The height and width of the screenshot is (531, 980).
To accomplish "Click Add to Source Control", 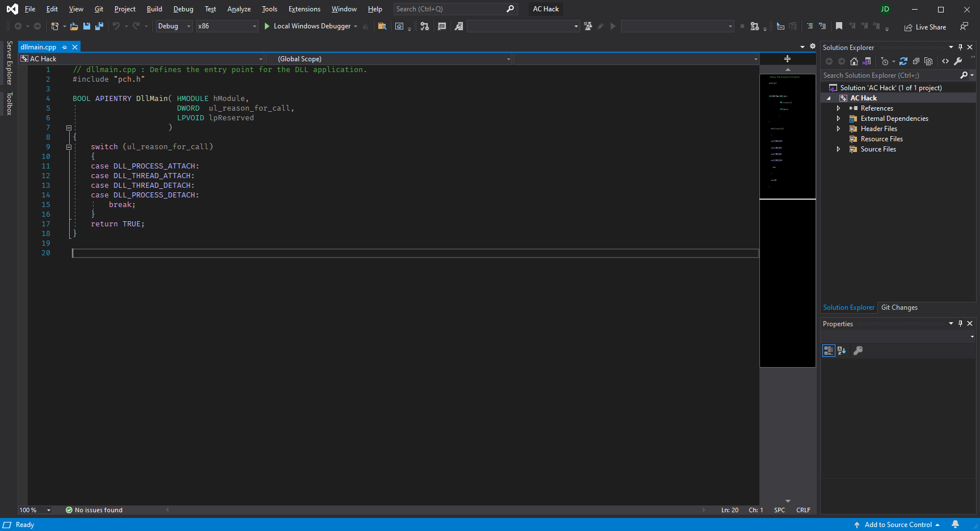I will point(897,525).
